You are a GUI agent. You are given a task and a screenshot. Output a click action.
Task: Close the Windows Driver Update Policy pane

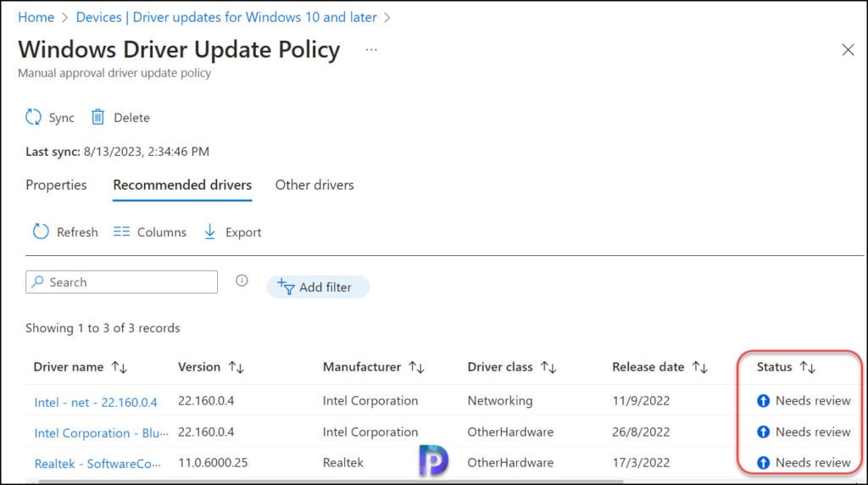point(848,50)
